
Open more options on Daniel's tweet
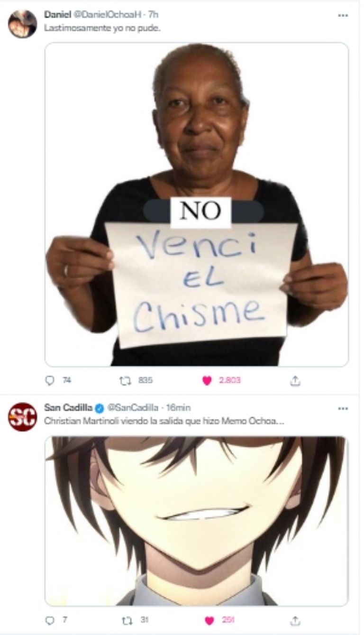(x=343, y=15)
